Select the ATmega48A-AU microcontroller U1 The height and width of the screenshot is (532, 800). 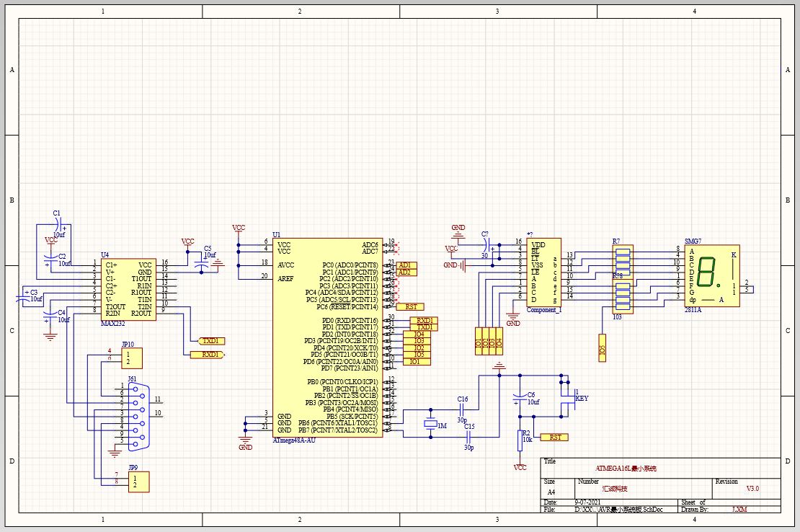[327, 337]
